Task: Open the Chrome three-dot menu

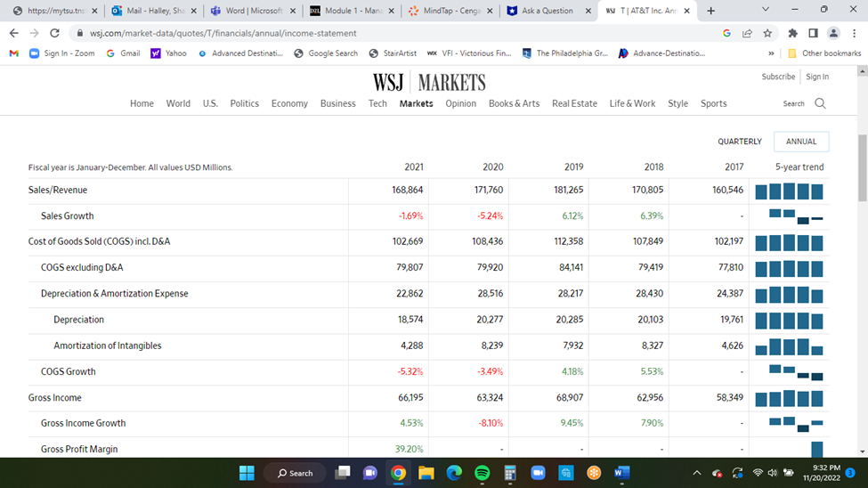Action: (854, 33)
